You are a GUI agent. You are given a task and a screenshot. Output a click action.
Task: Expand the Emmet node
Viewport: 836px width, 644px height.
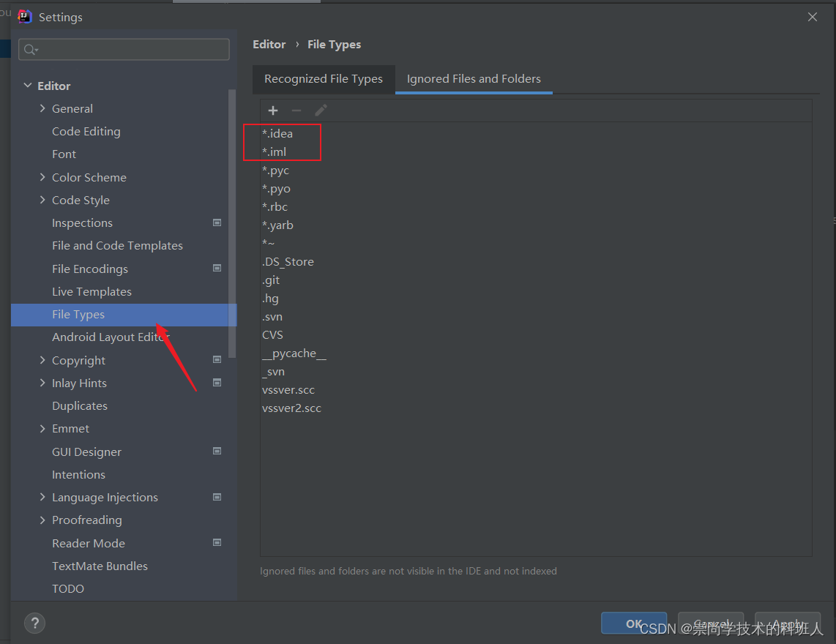pyautogui.click(x=42, y=429)
